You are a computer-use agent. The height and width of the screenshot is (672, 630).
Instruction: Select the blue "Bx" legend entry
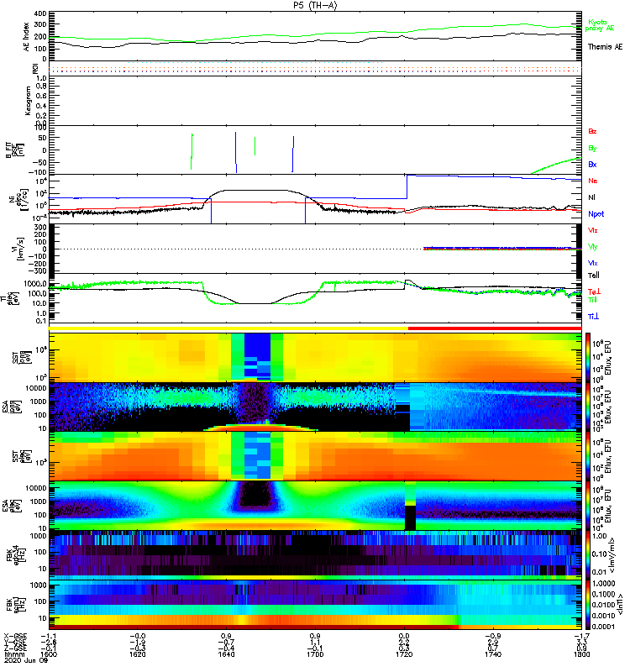592,165
